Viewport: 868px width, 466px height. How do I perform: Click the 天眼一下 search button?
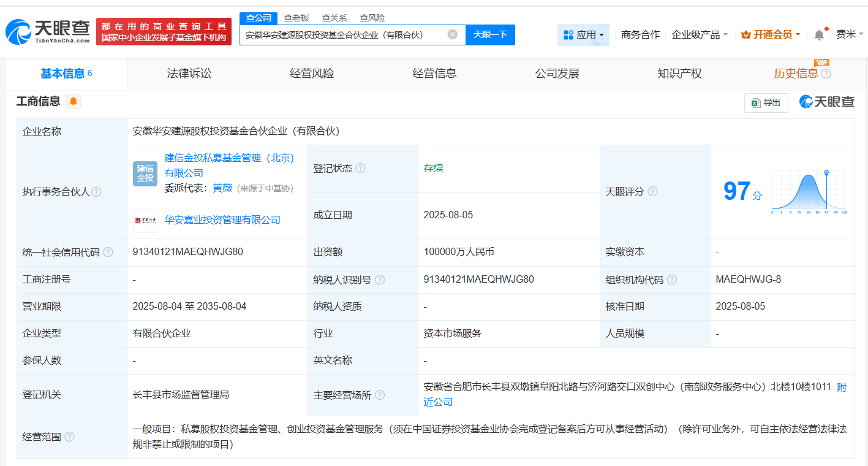click(x=490, y=34)
